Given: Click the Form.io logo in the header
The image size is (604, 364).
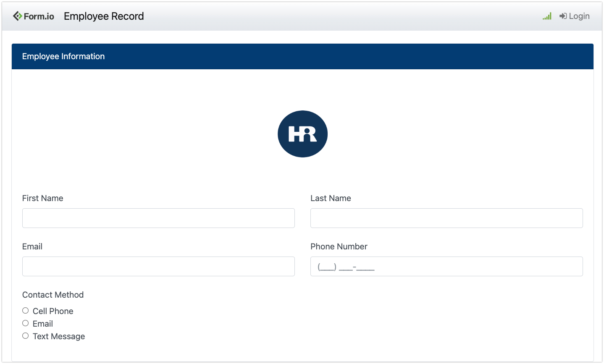Looking at the screenshot, I should [34, 16].
